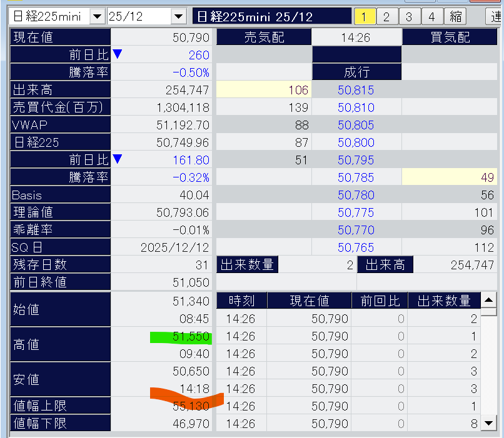Open the 日経225mini product dropdown

pyautogui.click(x=98, y=16)
